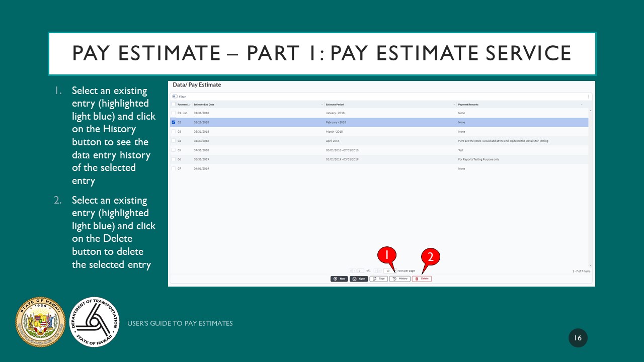Screen dimensions: 644x362
Task: Go to the previous page of results
Action: 355,271
